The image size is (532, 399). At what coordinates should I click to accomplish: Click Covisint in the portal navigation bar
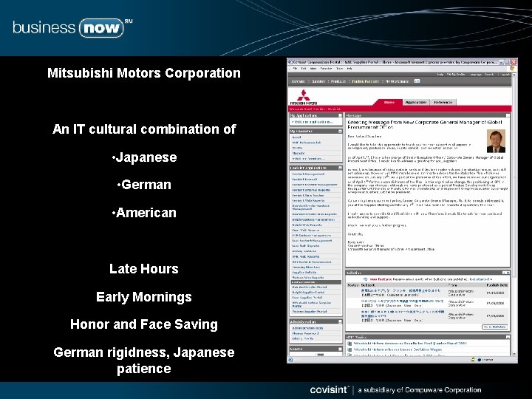point(299,81)
